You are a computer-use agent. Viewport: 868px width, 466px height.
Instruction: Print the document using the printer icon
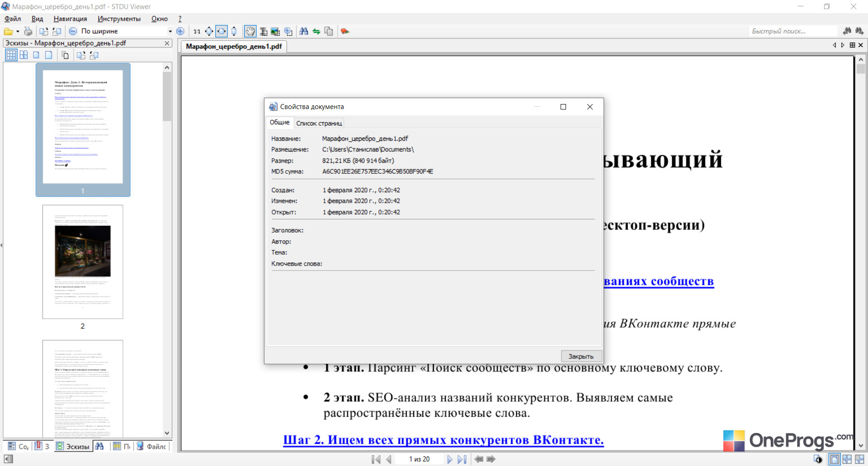click(28, 31)
